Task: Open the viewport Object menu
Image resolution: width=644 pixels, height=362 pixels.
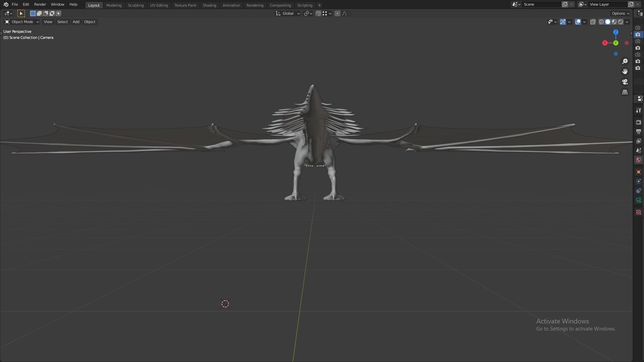Action: coord(90,22)
